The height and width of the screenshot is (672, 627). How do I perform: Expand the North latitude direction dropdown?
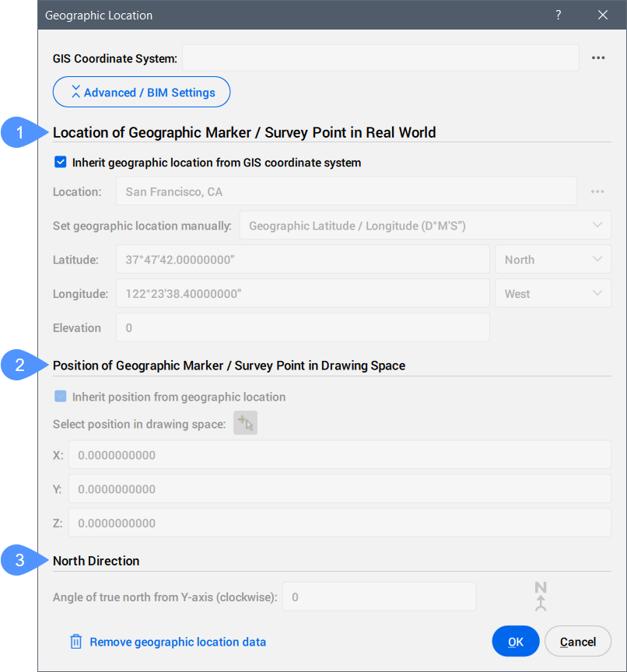tap(552, 260)
